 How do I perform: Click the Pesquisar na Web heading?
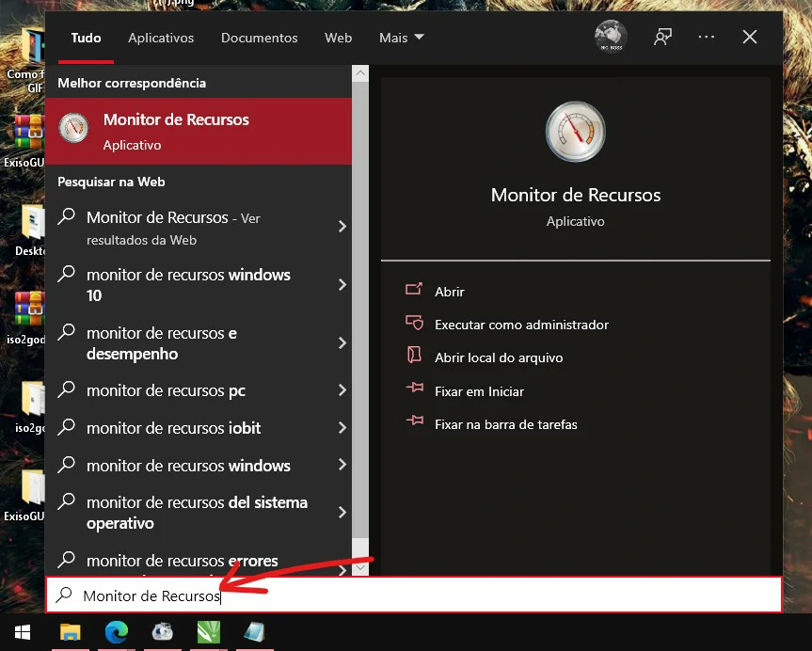coord(111,182)
